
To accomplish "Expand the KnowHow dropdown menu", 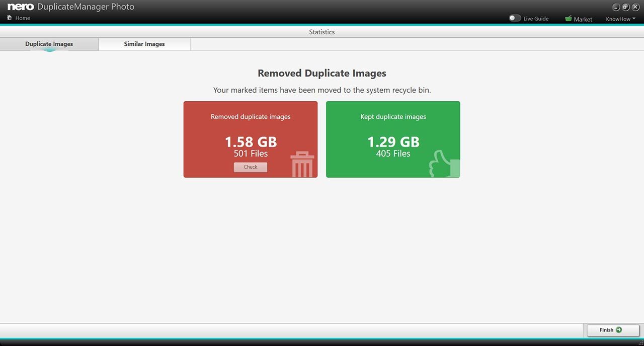I will coord(620,19).
